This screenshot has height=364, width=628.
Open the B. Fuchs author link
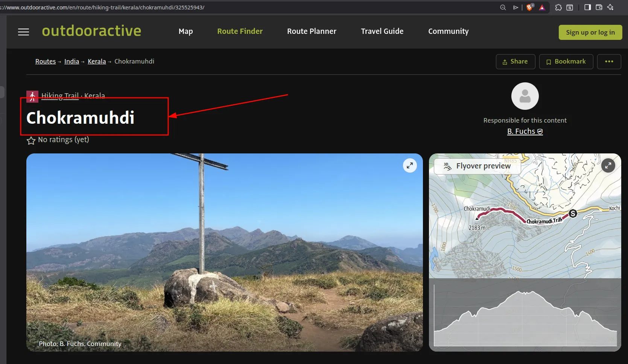coord(525,131)
